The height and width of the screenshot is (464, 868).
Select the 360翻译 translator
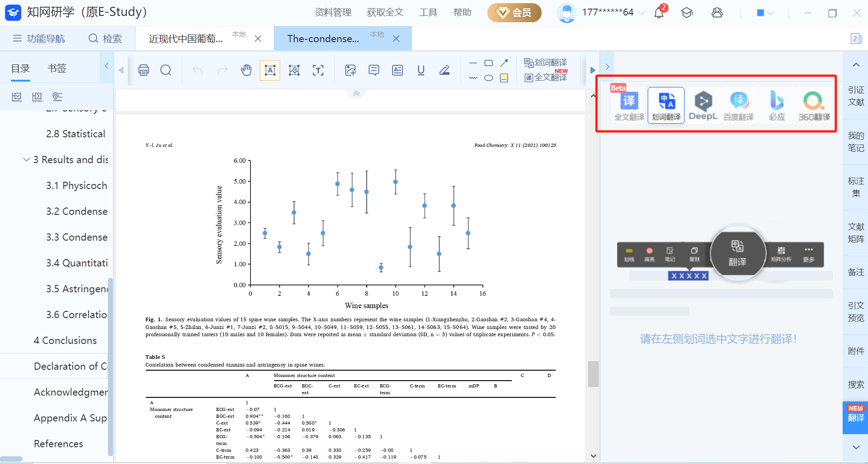[x=814, y=106]
